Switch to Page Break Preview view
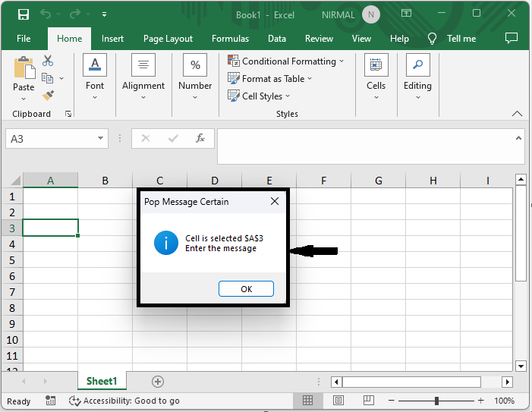 tap(368, 401)
